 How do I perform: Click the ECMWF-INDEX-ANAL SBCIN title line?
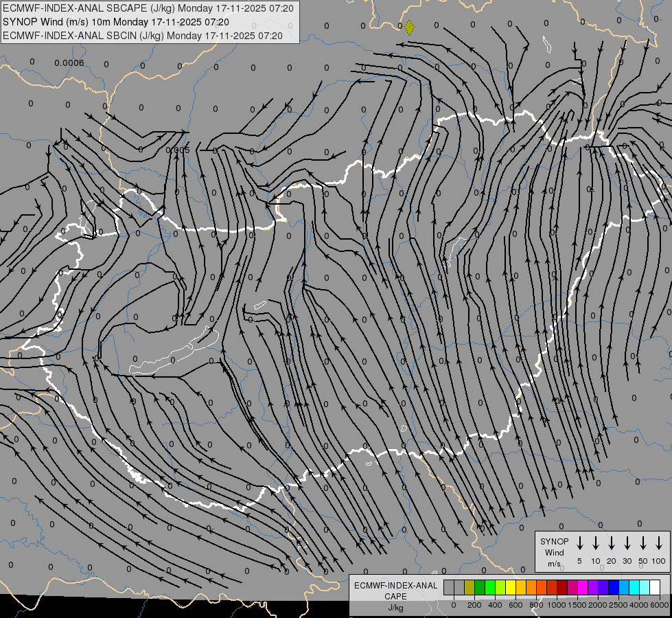(x=143, y=36)
